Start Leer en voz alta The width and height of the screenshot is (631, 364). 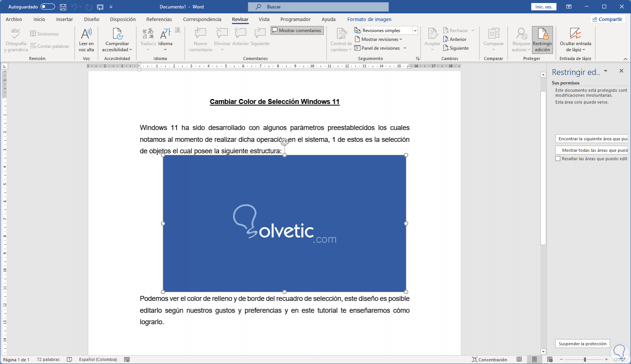click(86, 40)
